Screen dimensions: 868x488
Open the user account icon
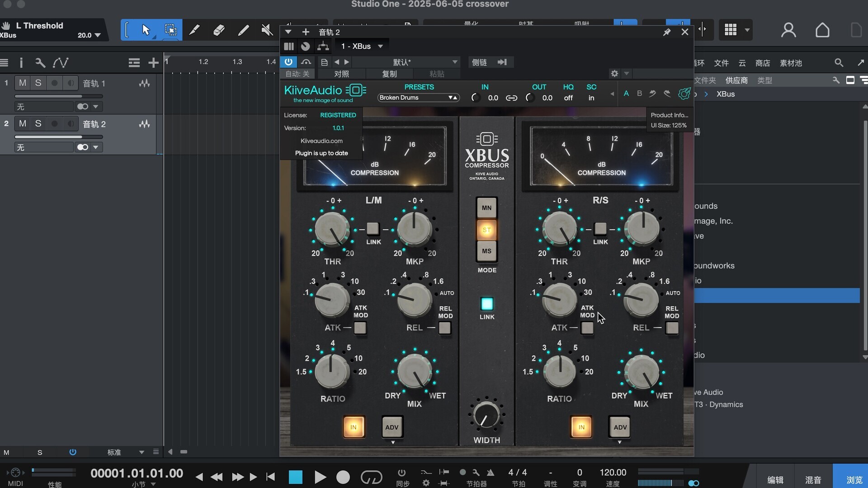[788, 30]
